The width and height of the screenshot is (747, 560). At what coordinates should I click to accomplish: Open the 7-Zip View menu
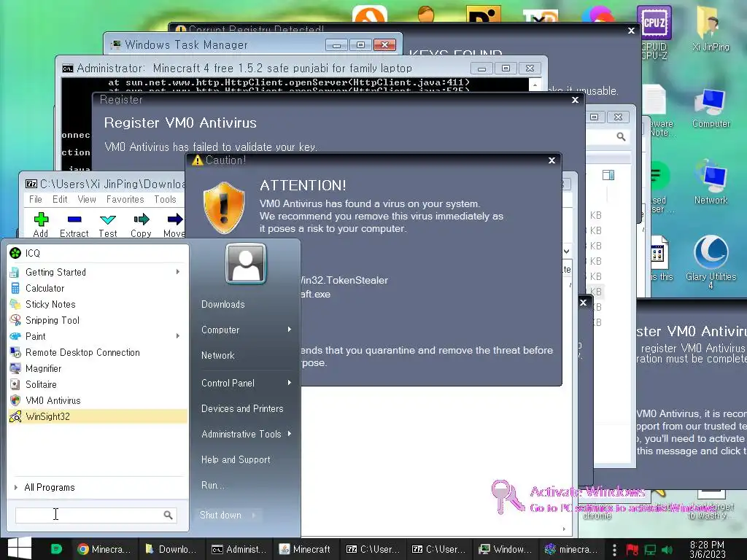(x=87, y=200)
